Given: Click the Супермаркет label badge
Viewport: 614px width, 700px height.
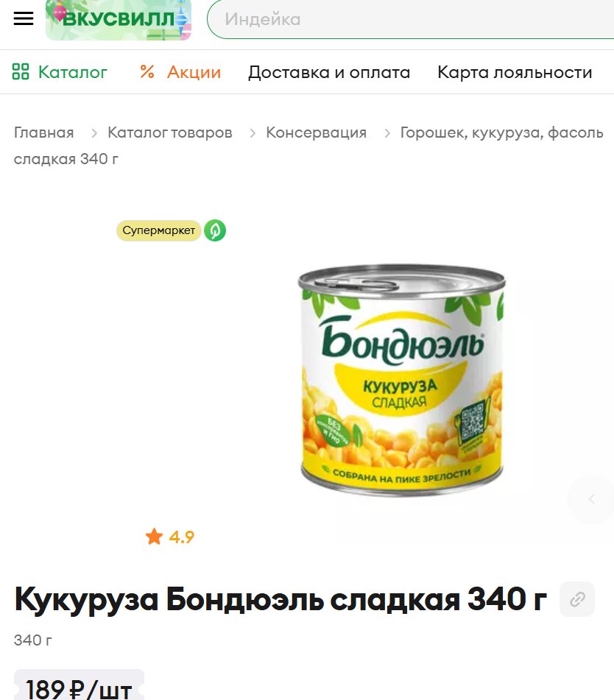Looking at the screenshot, I should (158, 230).
